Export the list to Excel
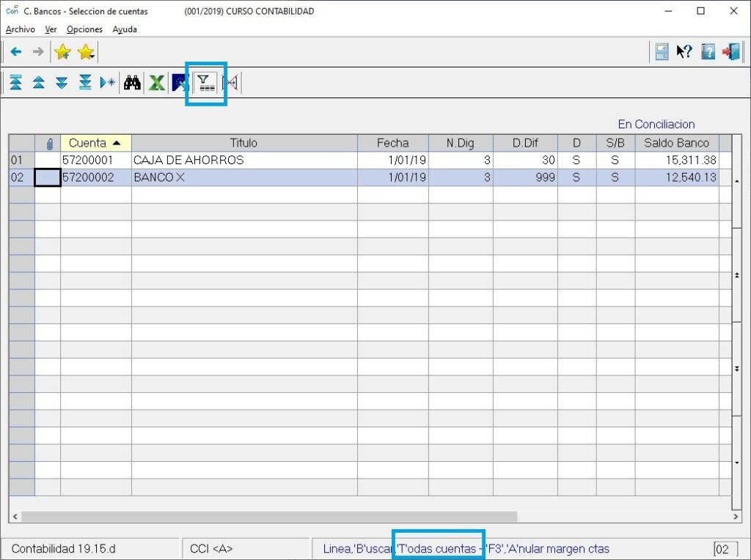Image resolution: width=751 pixels, height=560 pixels. (156, 83)
